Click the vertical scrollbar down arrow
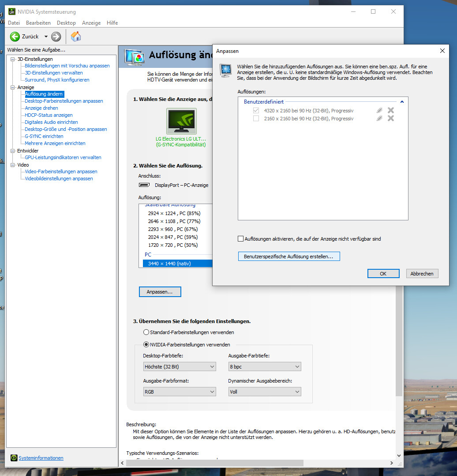 [399, 455]
